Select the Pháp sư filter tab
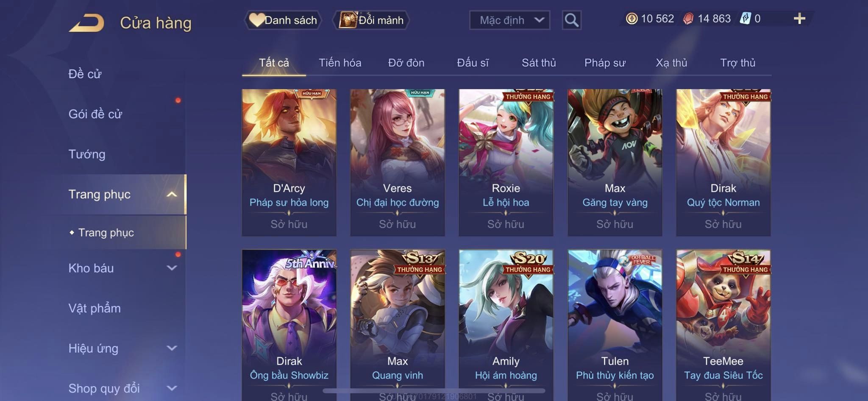Viewport: 868px width, 401px height. [605, 63]
